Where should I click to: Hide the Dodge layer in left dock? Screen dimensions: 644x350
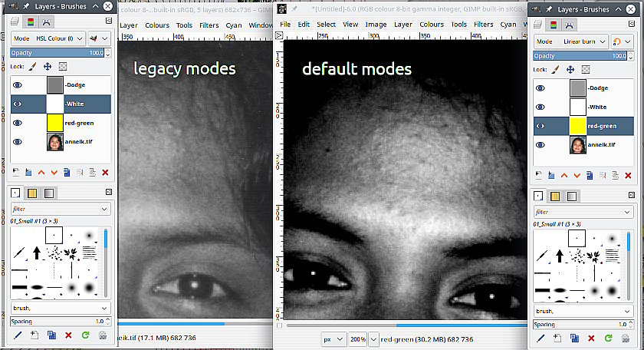(x=17, y=84)
